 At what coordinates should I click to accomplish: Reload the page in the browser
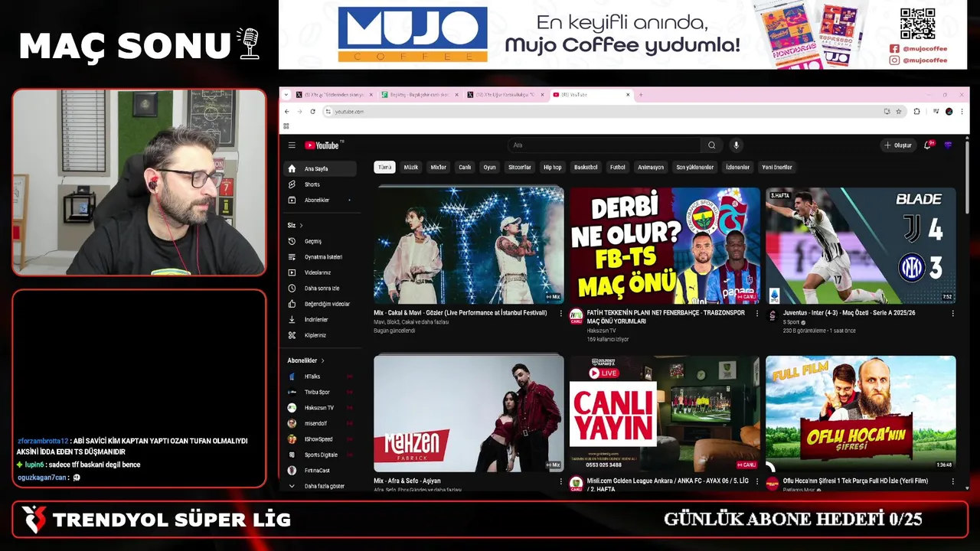[x=312, y=112]
